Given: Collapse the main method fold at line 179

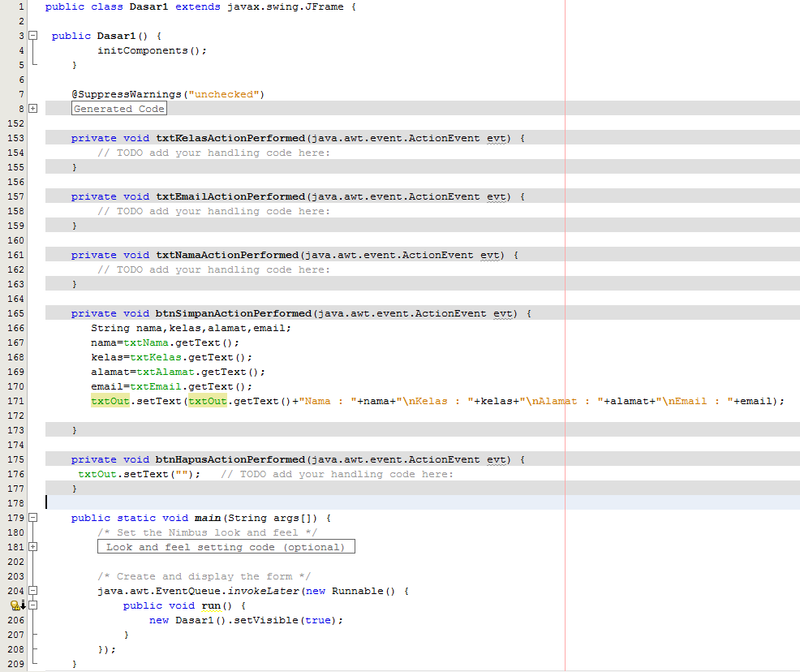Looking at the screenshot, I should [x=33, y=518].
